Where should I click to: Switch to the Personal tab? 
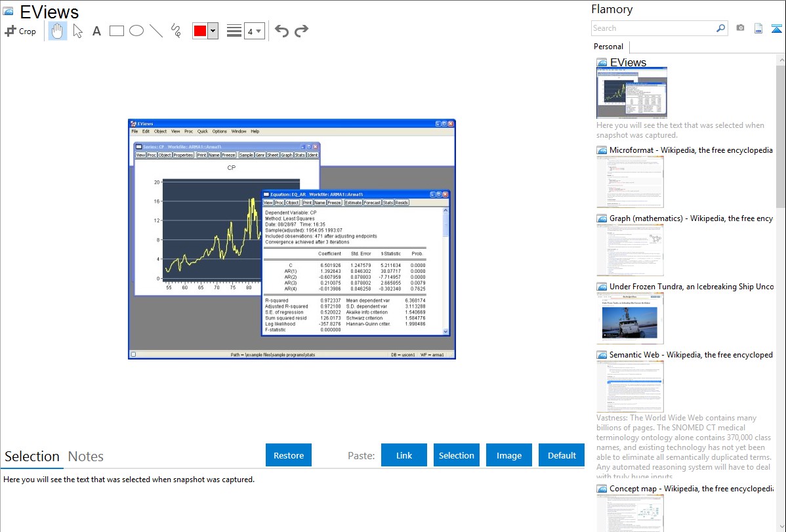pos(609,47)
